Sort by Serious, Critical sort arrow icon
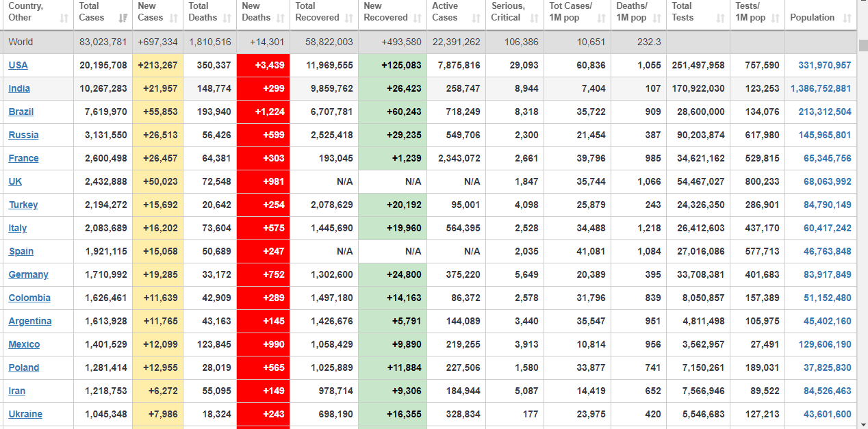Screen dimensions: 868x429 tap(535, 18)
